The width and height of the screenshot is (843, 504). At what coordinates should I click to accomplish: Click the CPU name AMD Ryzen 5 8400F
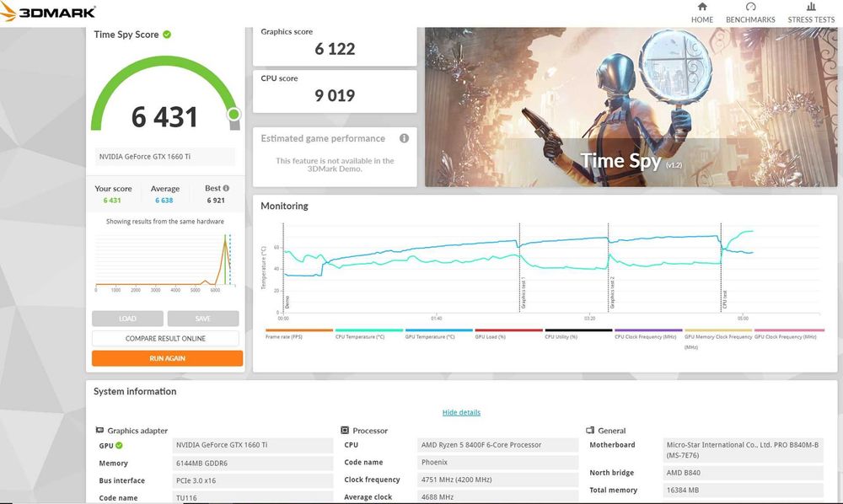point(498,445)
